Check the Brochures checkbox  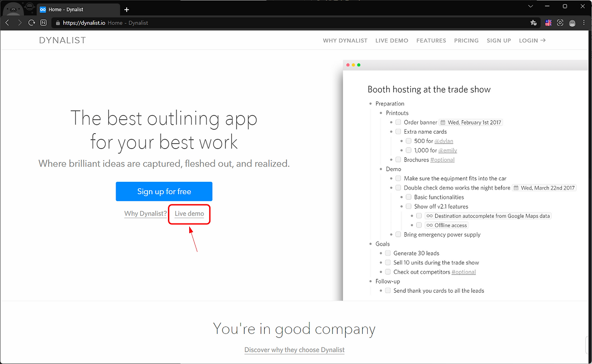pyautogui.click(x=398, y=160)
